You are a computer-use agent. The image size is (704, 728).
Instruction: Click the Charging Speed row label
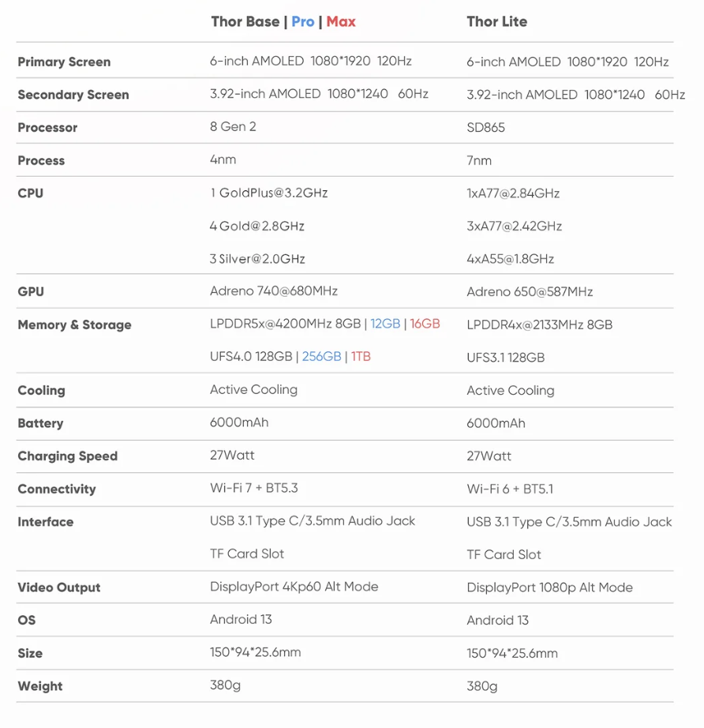(x=68, y=456)
